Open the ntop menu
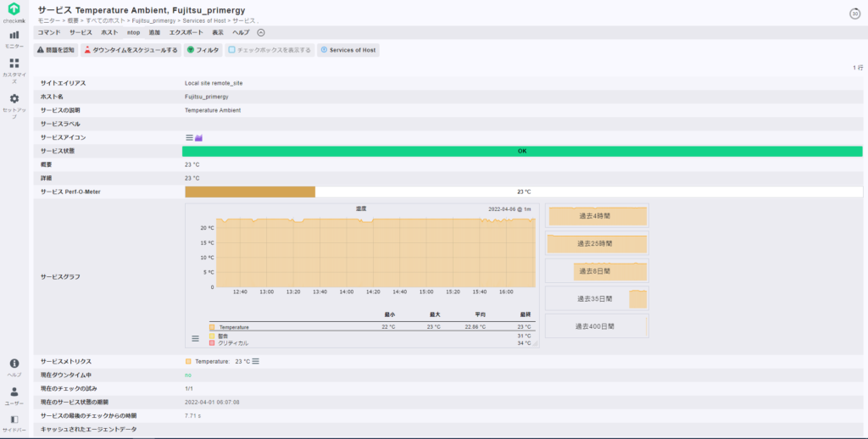 click(x=133, y=33)
